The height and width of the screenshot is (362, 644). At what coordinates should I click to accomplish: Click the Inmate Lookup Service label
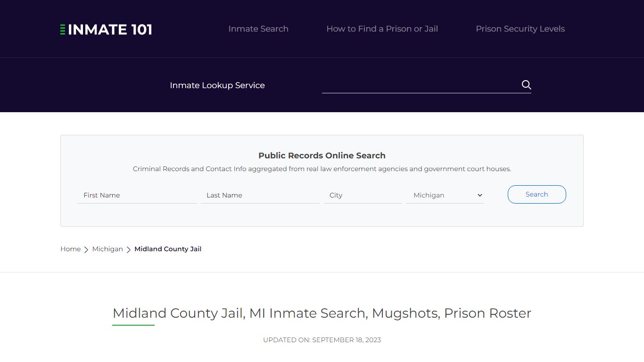coord(217,85)
